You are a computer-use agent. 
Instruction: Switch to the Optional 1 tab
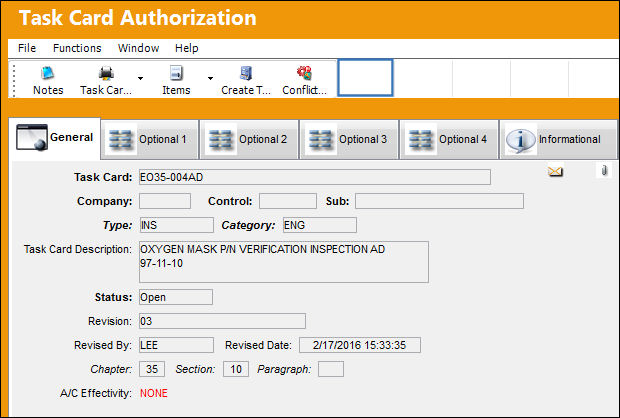coord(150,140)
